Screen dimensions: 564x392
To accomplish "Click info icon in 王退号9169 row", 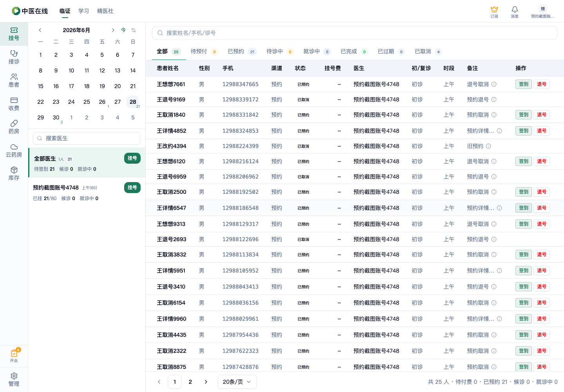I will [494, 99].
